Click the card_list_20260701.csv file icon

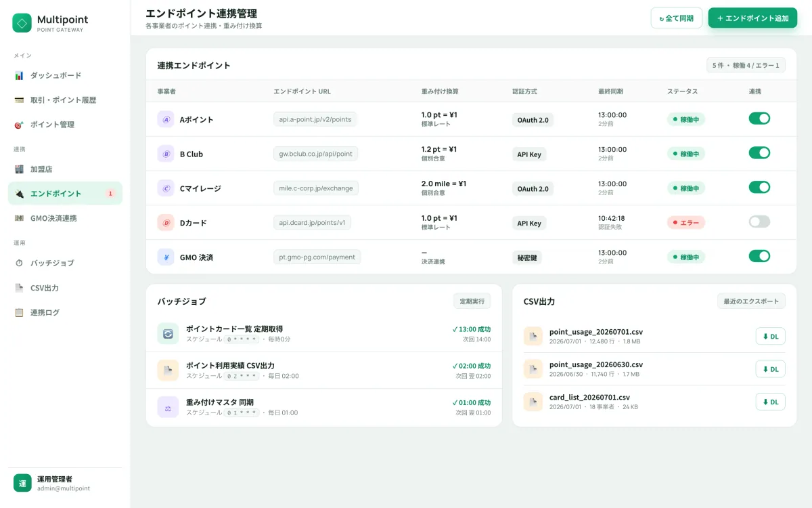click(x=533, y=402)
